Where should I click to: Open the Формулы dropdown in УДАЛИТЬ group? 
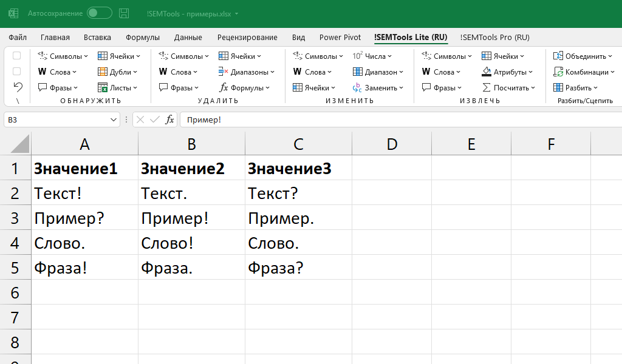pos(244,88)
